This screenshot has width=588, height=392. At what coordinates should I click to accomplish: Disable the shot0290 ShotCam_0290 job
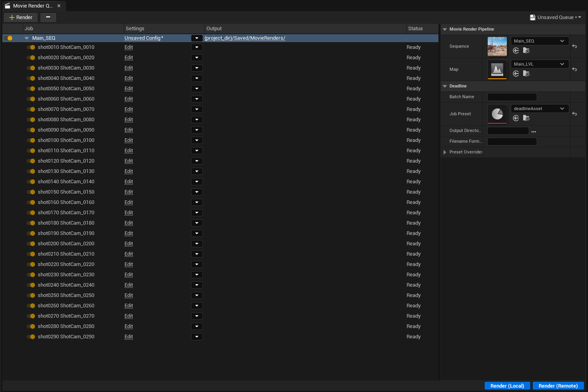point(31,337)
